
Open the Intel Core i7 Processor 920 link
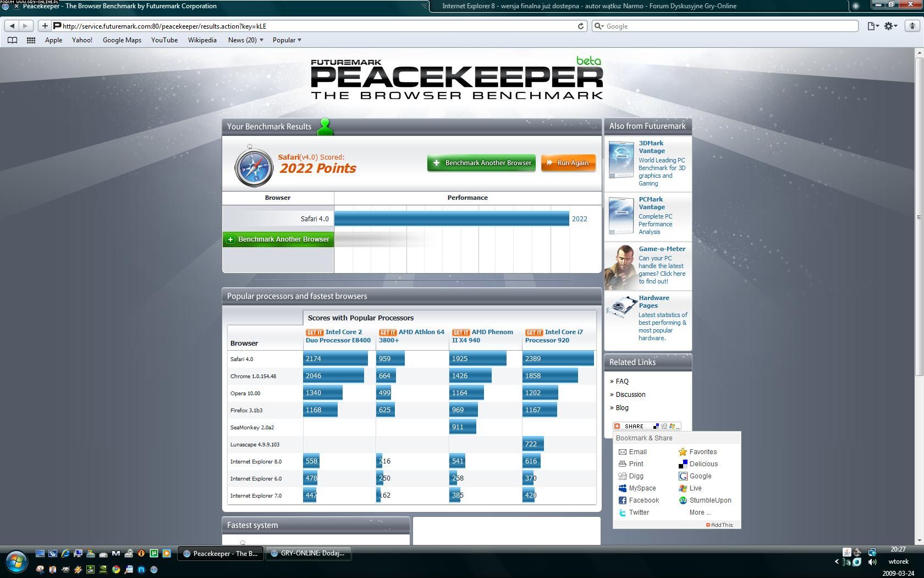click(554, 336)
